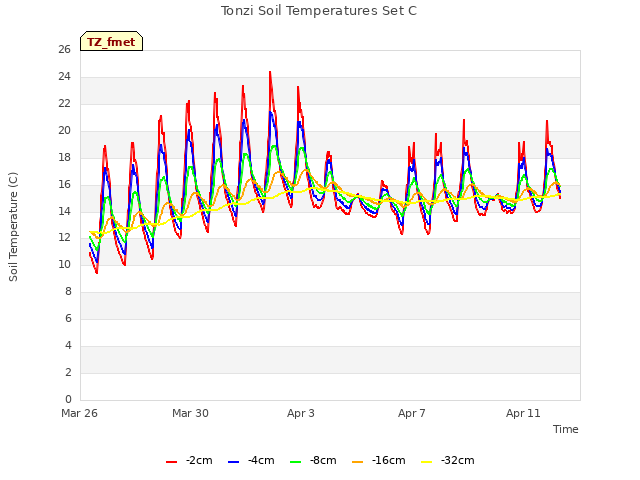Click the 26 y-axis tick label
640x480 pixels.
[64, 50]
